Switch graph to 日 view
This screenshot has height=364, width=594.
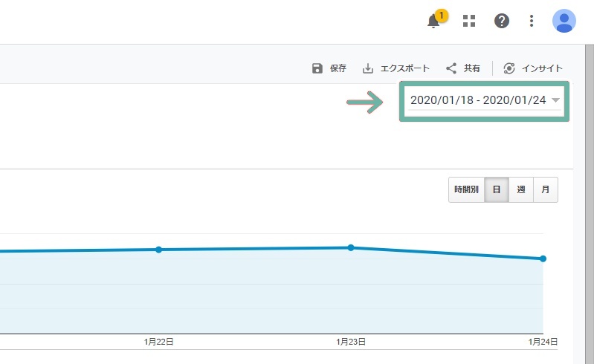tap(497, 189)
